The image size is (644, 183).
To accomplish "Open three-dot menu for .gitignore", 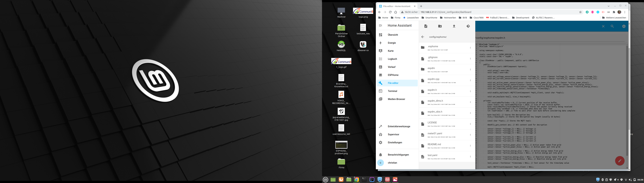I will point(470,59).
